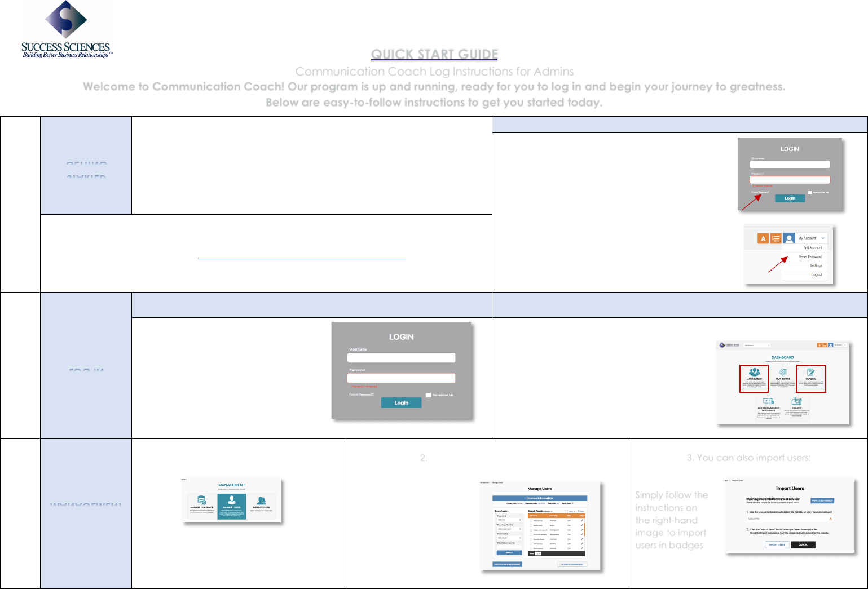Open the Select Super Coach dropdown

(x=509, y=529)
